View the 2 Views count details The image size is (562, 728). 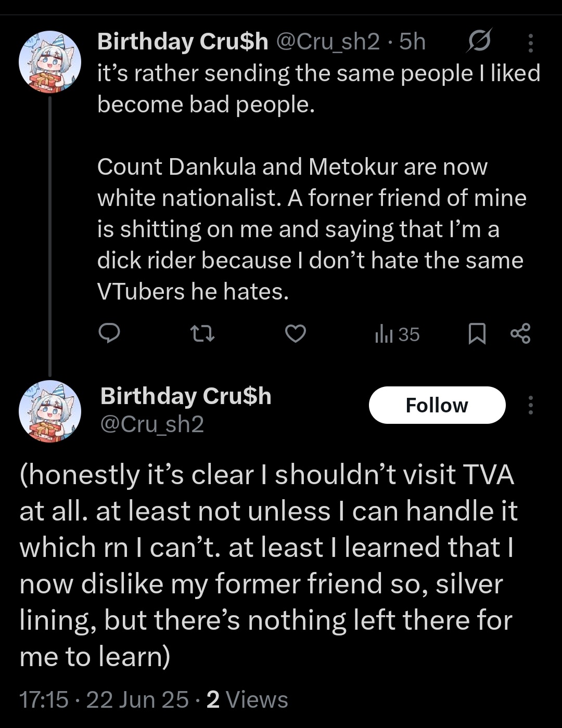247,699
